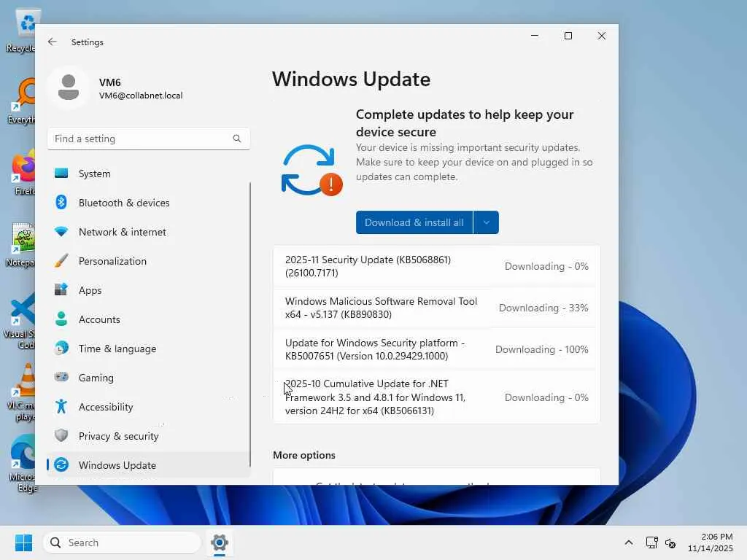The width and height of the screenshot is (747, 560).
Task: Click the VM6 user avatar picture
Action: (69, 87)
